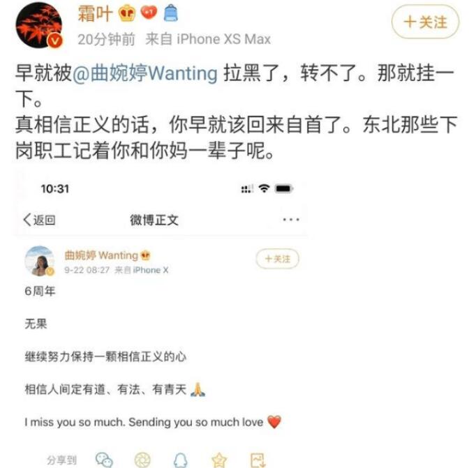Screen dimensions: 476x468
Task: Share to Qzone star icon
Action: [x=219, y=460]
